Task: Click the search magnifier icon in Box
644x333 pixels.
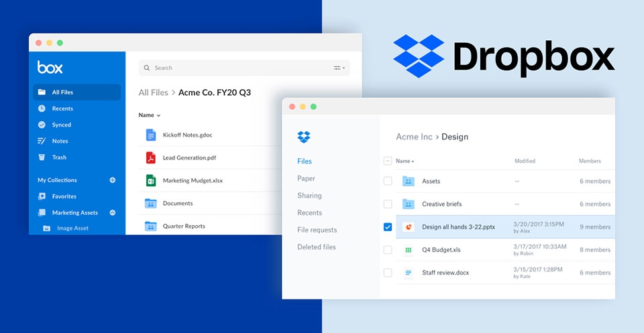Action: pyautogui.click(x=147, y=68)
